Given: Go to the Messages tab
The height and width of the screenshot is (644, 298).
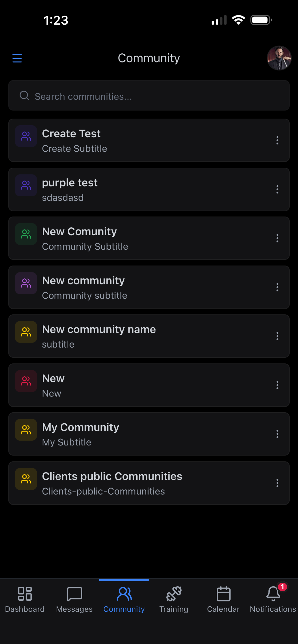Looking at the screenshot, I should click(x=74, y=599).
